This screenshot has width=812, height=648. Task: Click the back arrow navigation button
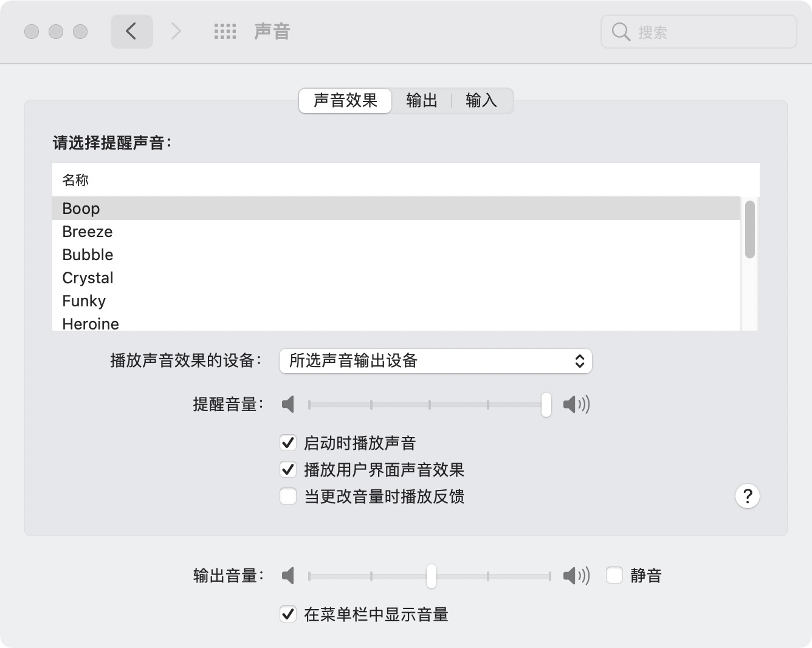[x=131, y=32]
